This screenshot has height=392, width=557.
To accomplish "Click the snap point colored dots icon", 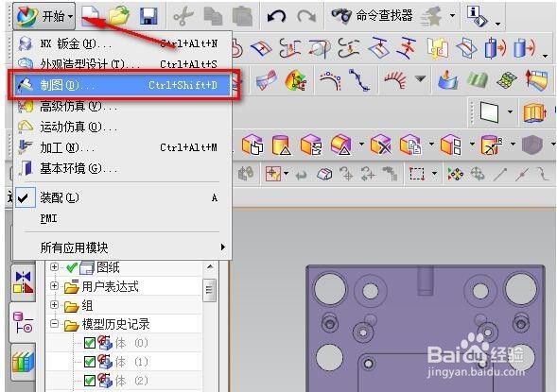I will [x=456, y=174].
